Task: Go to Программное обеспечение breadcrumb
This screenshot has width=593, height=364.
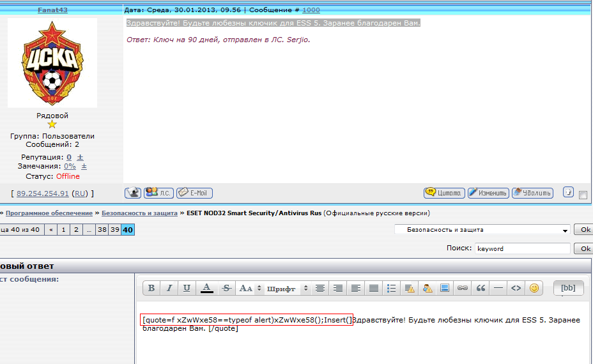Action: pos(49,213)
